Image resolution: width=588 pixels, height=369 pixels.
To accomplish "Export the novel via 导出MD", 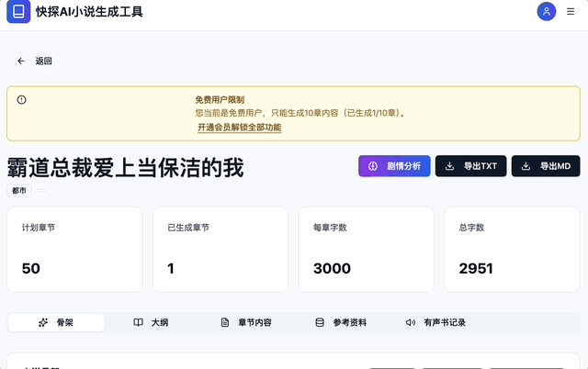I will (x=546, y=166).
